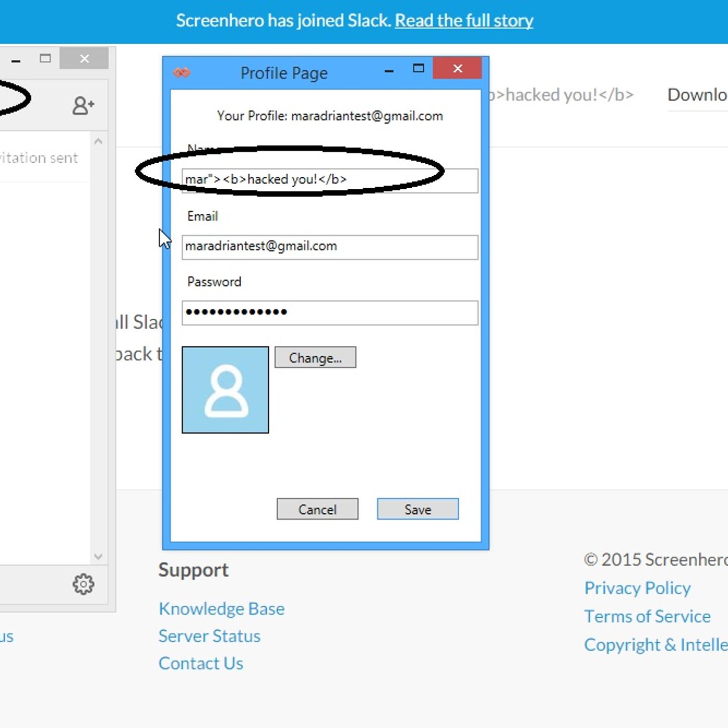
Task: Click the Name field with hacked text
Action: 330,180
